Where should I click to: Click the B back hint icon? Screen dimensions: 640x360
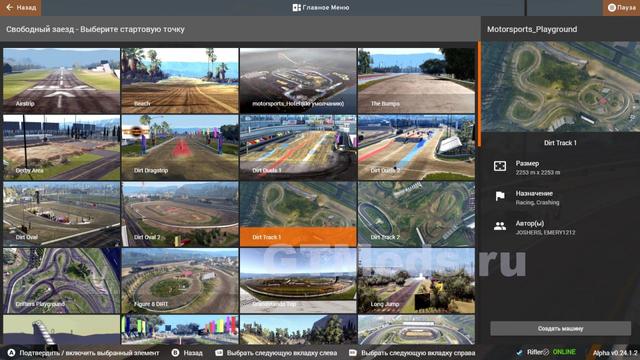click(x=176, y=353)
